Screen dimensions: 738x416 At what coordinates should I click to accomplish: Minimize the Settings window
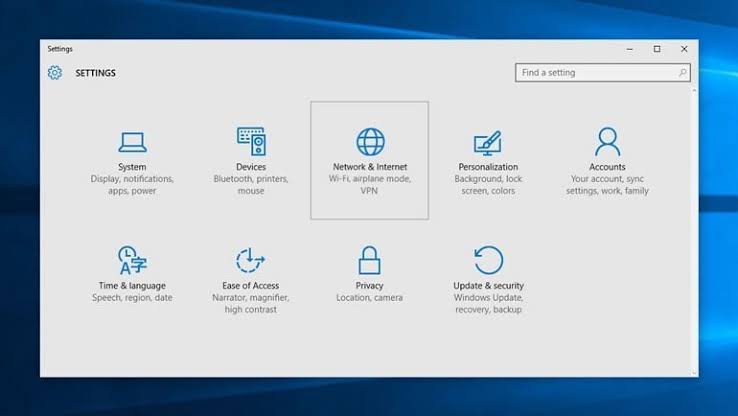(630, 49)
